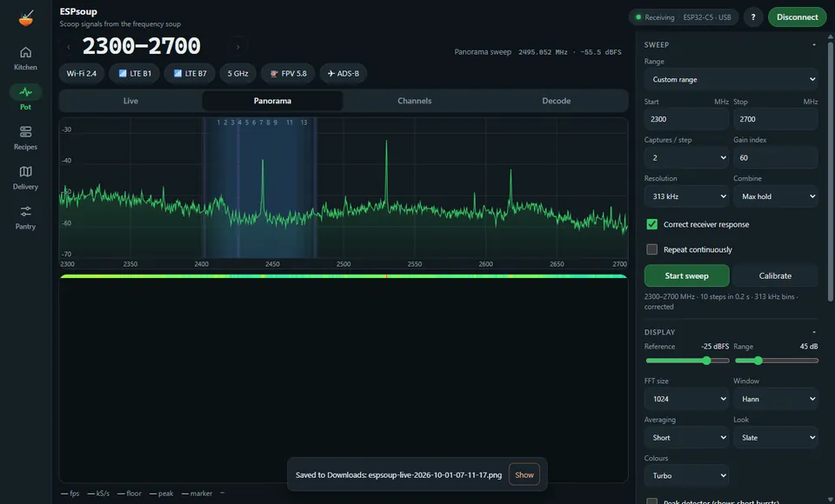Open the Resolution 313 kHz dropdown

click(x=686, y=196)
